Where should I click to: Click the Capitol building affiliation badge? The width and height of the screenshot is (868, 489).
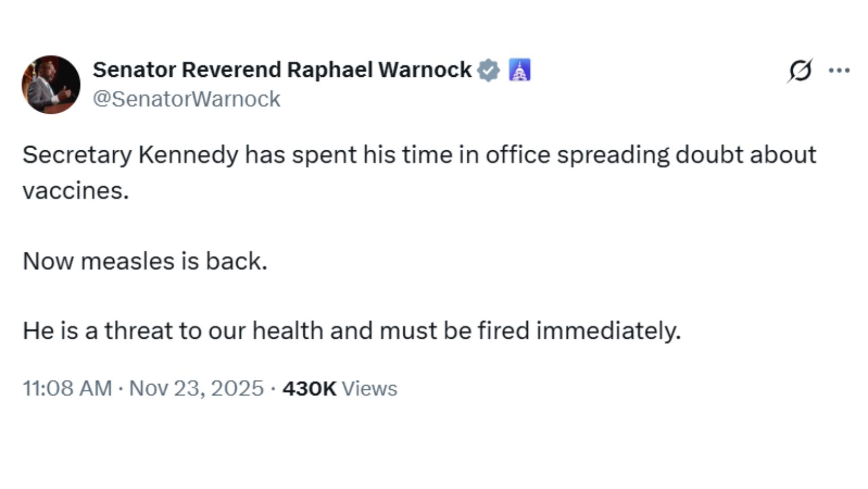click(x=520, y=70)
